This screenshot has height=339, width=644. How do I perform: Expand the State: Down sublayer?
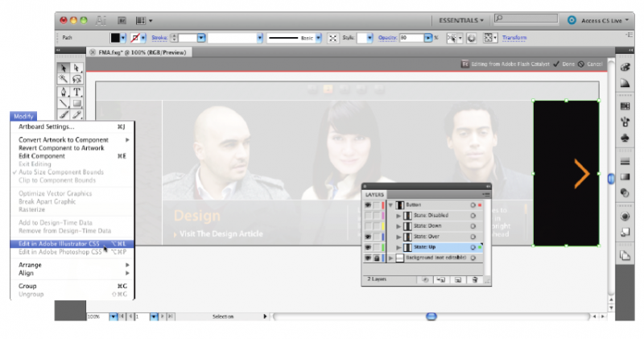398,226
